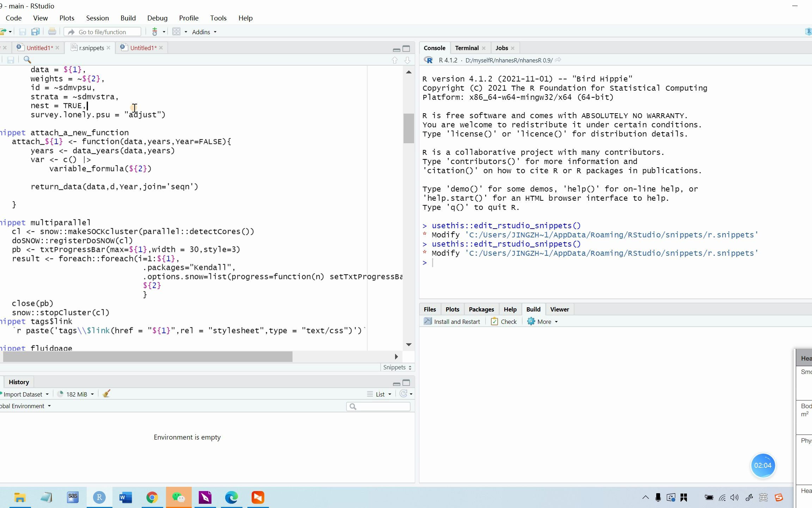Click the Print document icon
This screenshot has height=508, width=812.
click(x=52, y=32)
